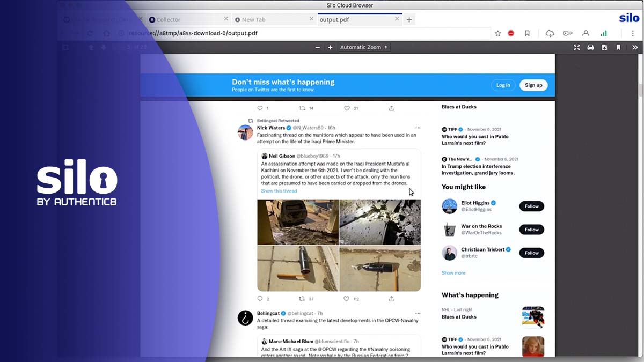Click the address bar URL field
This screenshot has height=362, width=644.
[303, 33]
